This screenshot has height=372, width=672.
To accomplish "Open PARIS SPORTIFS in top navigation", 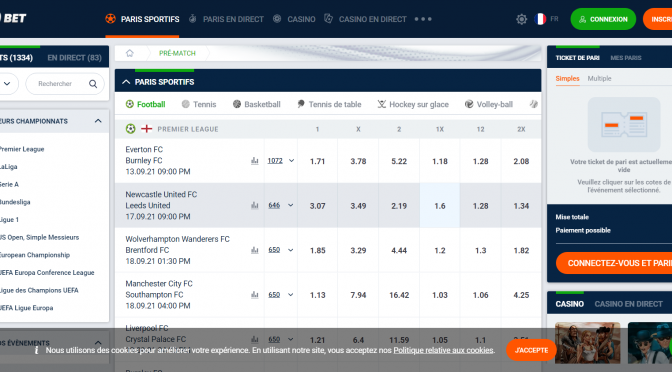I will (x=142, y=19).
